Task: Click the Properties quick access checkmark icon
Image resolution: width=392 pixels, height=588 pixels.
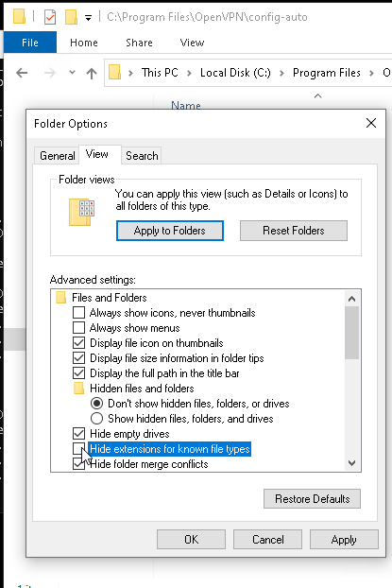Action: tap(50, 17)
